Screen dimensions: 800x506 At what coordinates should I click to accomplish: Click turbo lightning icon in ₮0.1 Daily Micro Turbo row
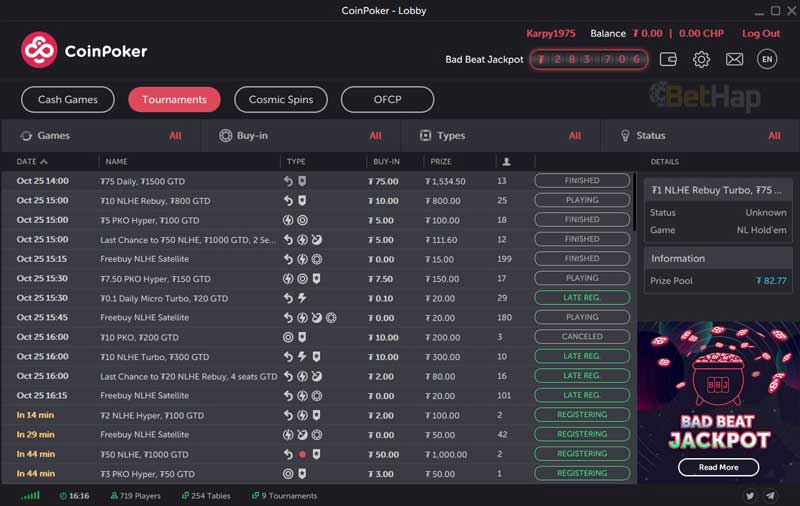pos(302,298)
